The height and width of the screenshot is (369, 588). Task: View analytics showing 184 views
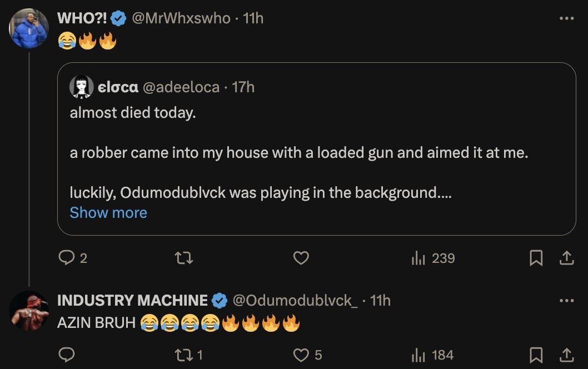[x=433, y=355]
